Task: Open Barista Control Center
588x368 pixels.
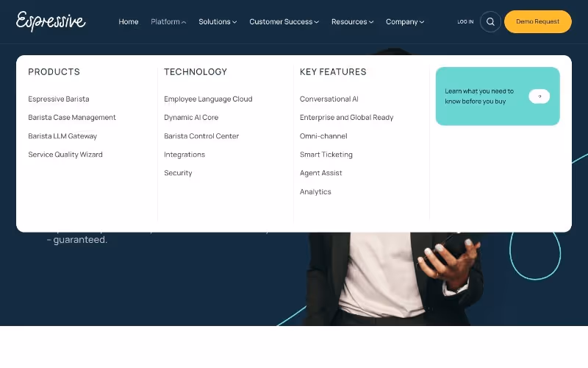Action: [x=201, y=136]
